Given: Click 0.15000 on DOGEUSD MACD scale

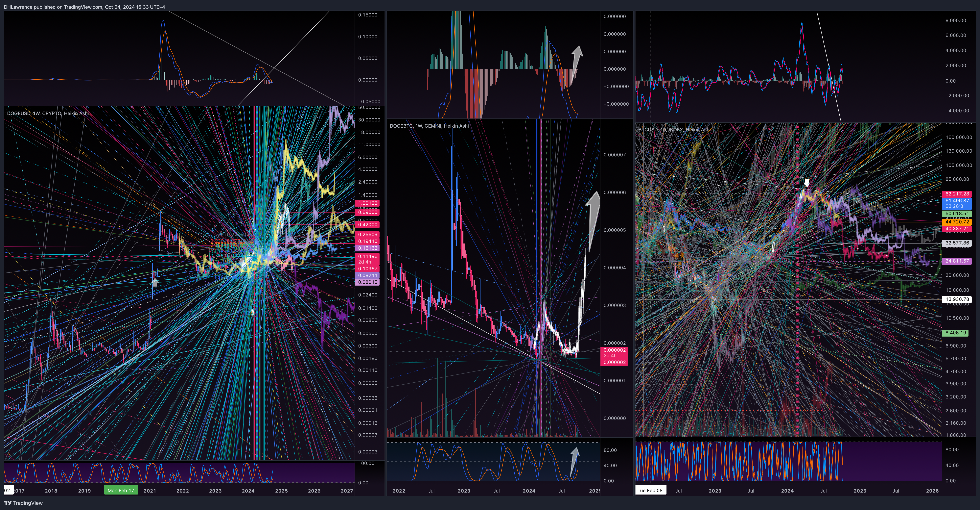Looking at the screenshot, I should 367,15.
